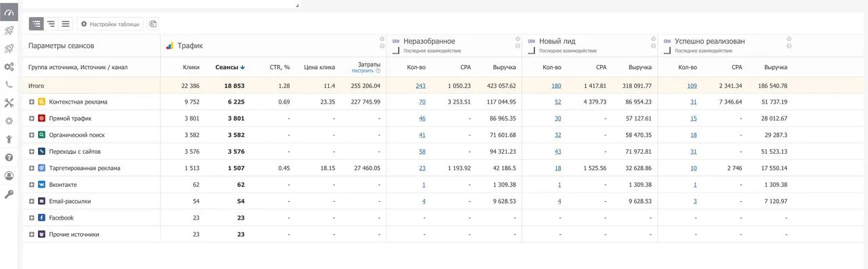Expand the Прямой трафик row

coord(31,118)
